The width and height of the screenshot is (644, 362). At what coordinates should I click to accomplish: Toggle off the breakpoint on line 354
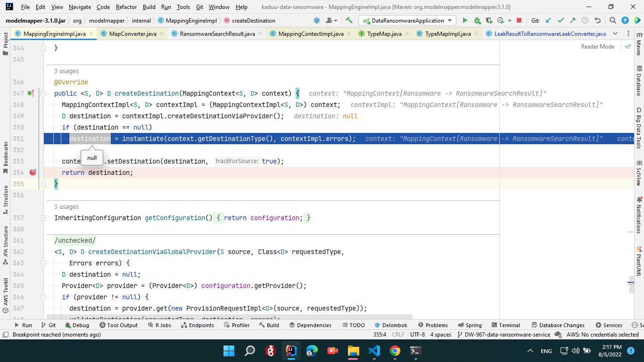tap(33, 173)
